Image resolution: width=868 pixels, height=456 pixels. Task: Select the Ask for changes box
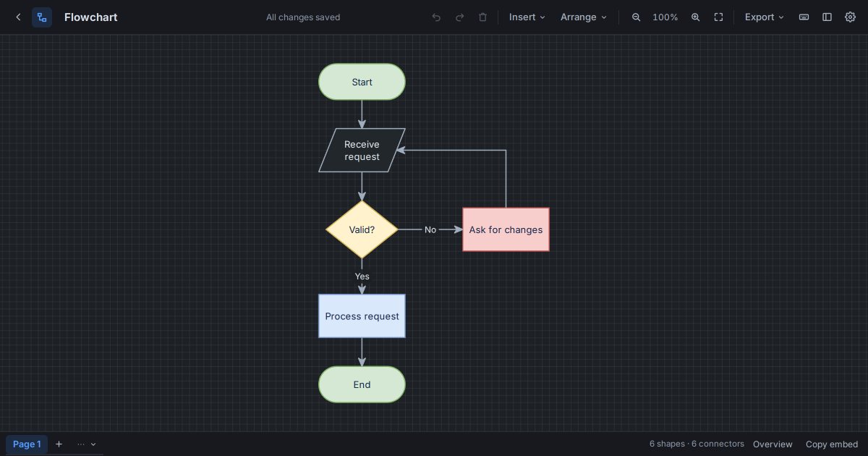coord(506,229)
